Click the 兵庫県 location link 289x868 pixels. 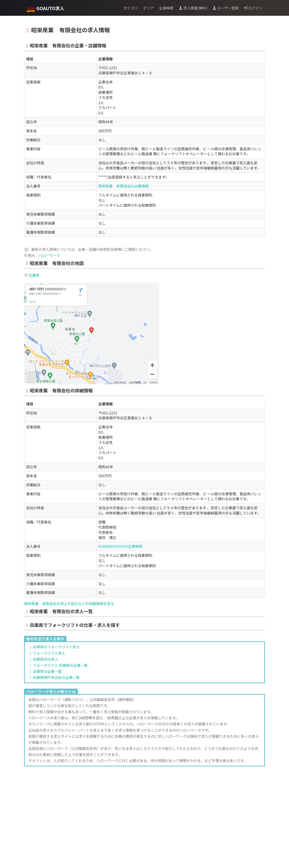34,275
